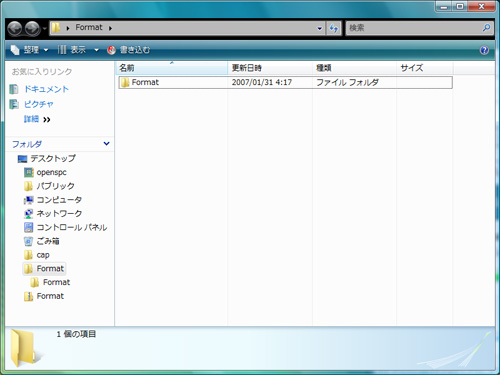Maximize the Explorer window

[x=460, y=6]
